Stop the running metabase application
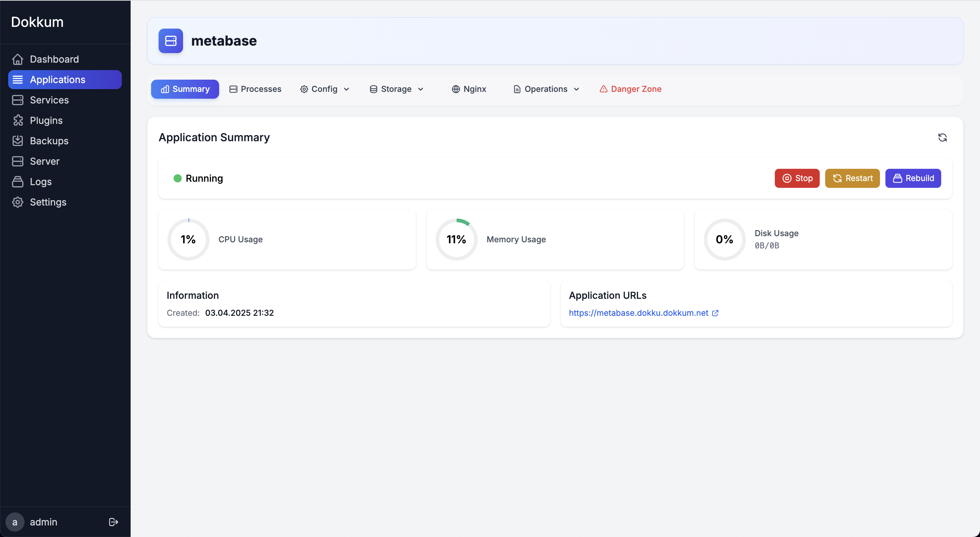980x537 pixels. click(x=797, y=178)
